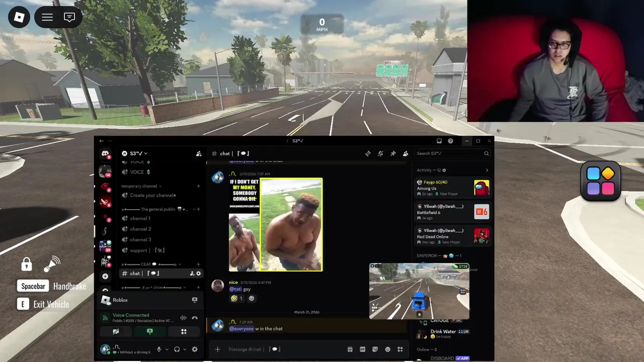The width and height of the screenshot is (644, 362).
Task: Add channel to temporary channel category
Action: point(198,186)
